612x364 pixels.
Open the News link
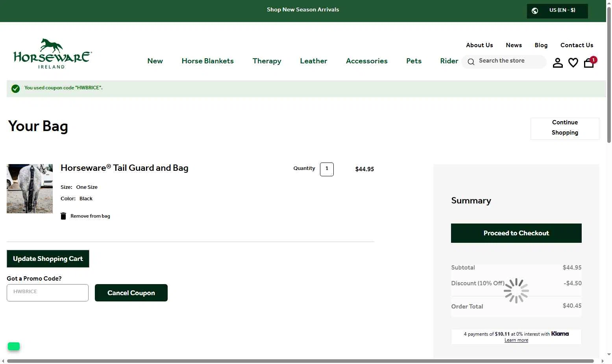(514, 45)
